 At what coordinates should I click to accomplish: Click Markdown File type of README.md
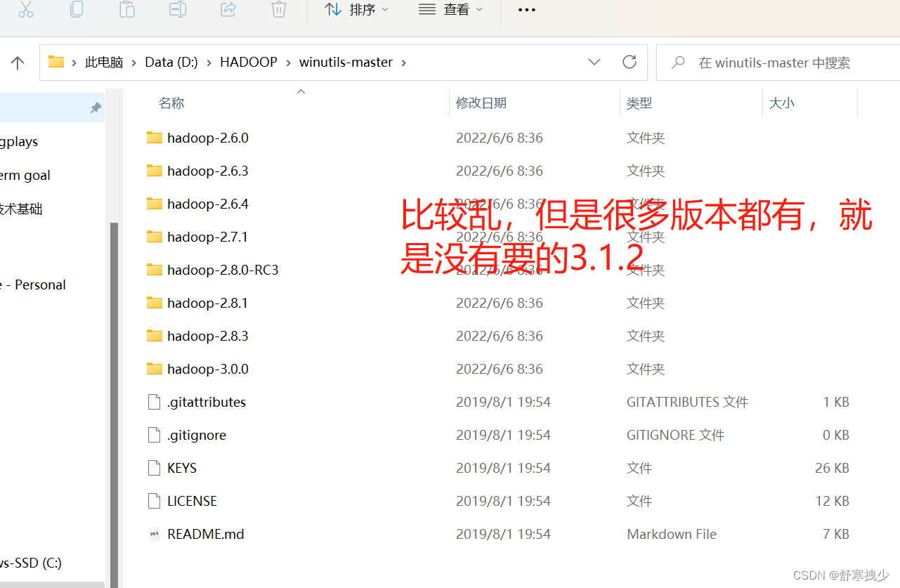pos(672,534)
